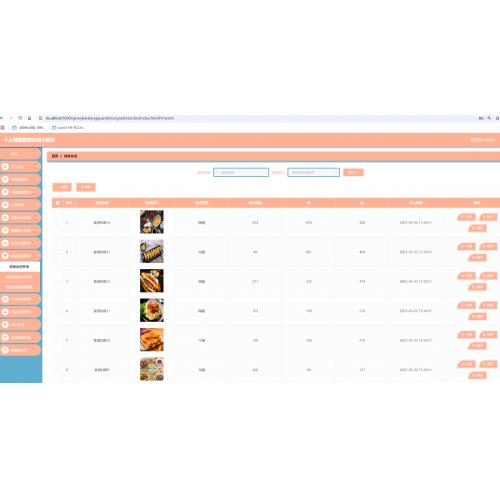This screenshot has height=500, width=500.
Task: Click the circular icon of the last sidebar menu
Action: 5,350
